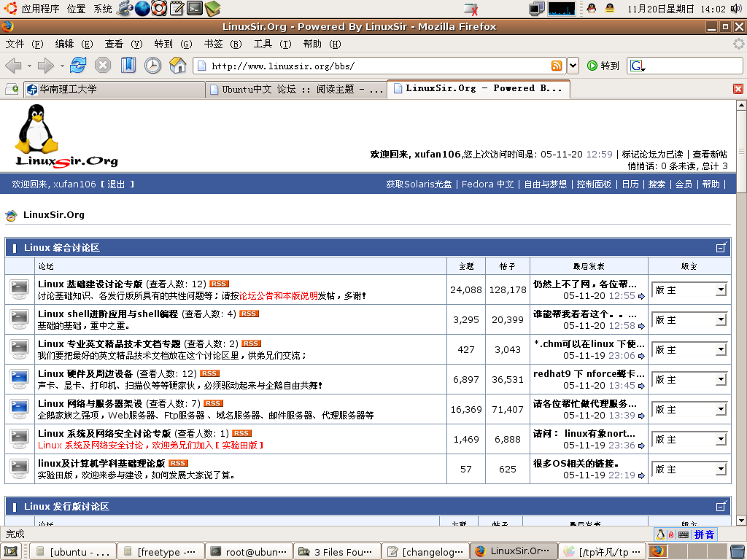
Task: Open the Back history dropdown arrow
Action: [29, 66]
